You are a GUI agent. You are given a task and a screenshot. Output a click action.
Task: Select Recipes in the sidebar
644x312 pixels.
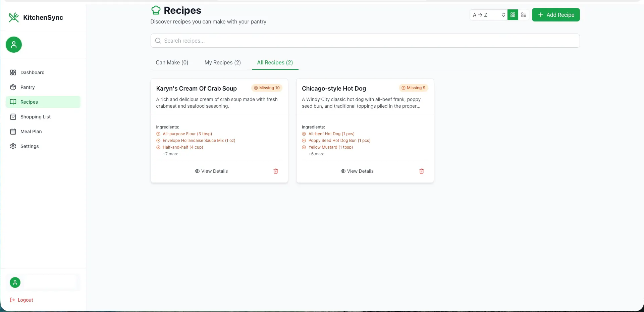[x=43, y=102]
